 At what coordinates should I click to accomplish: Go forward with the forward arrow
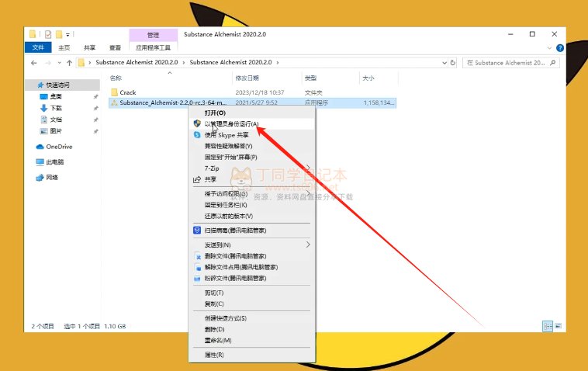(48, 63)
